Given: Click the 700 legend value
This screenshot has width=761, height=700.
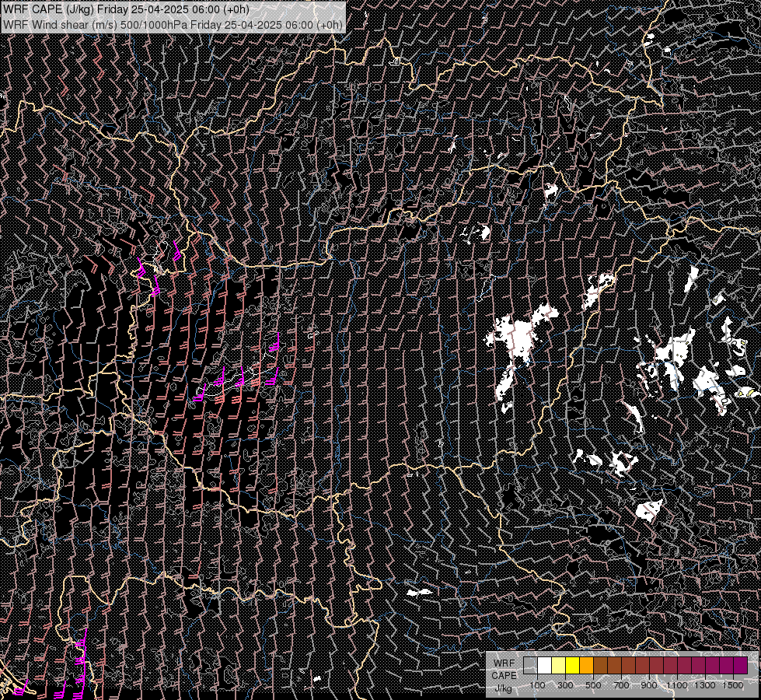Looking at the screenshot, I should tap(621, 685).
